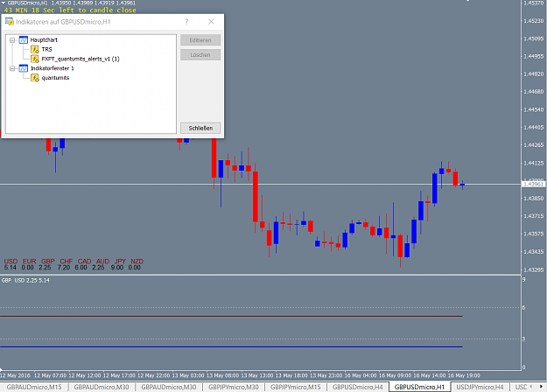
Task: Select the Hauptchart tree row
Action: tap(44, 40)
